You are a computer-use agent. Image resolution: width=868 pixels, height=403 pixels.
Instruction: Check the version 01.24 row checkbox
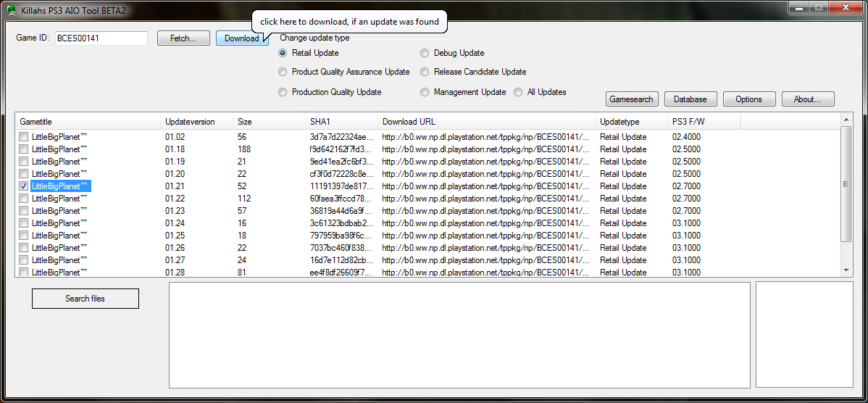[24, 223]
